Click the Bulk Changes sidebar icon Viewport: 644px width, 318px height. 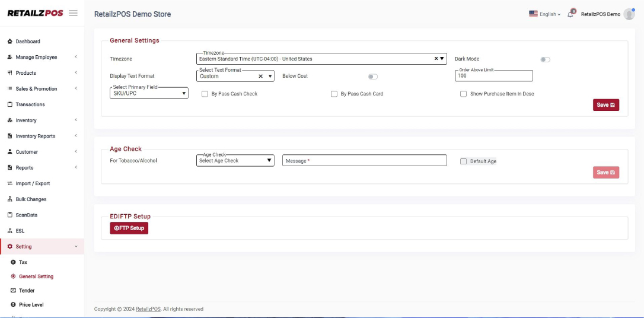click(10, 199)
